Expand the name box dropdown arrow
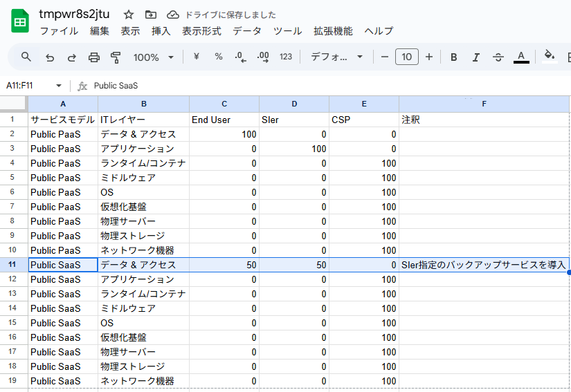 [x=59, y=86]
